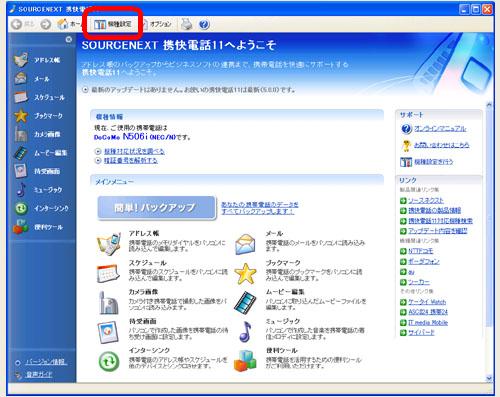
Task: Open the オンラインマニュアル support link
Action: [440, 129]
